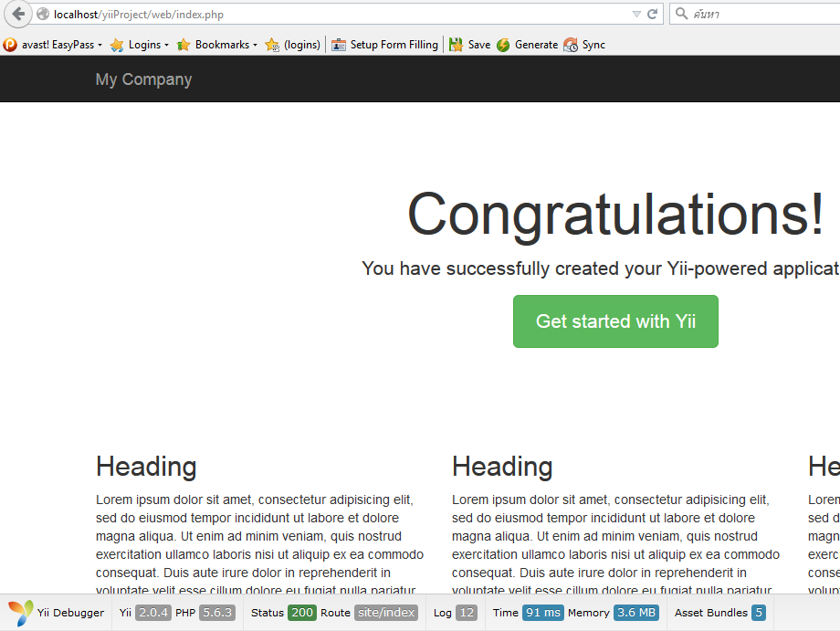840x631 pixels.
Task: Click the browser back arrow button
Action: (17, 14)
